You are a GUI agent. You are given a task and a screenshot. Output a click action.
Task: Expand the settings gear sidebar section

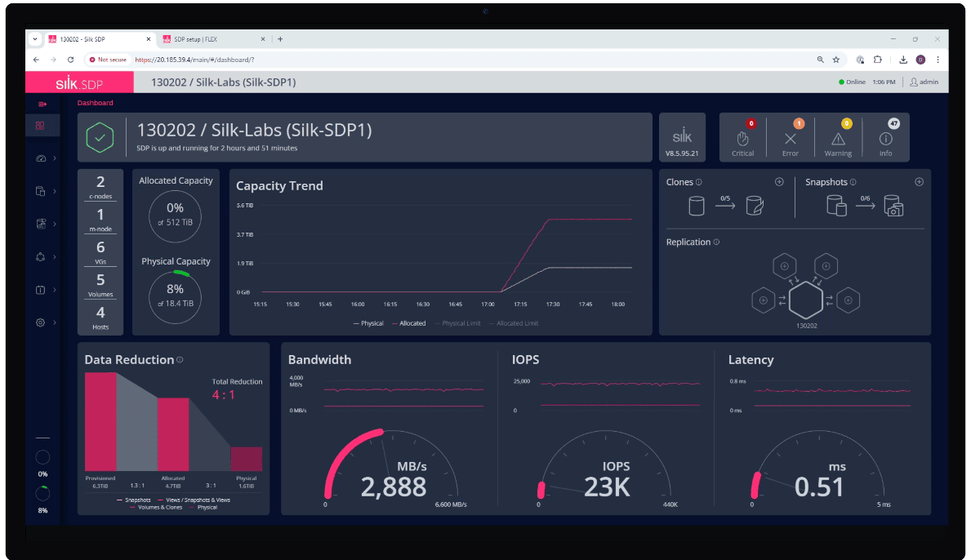pos(45,322)
